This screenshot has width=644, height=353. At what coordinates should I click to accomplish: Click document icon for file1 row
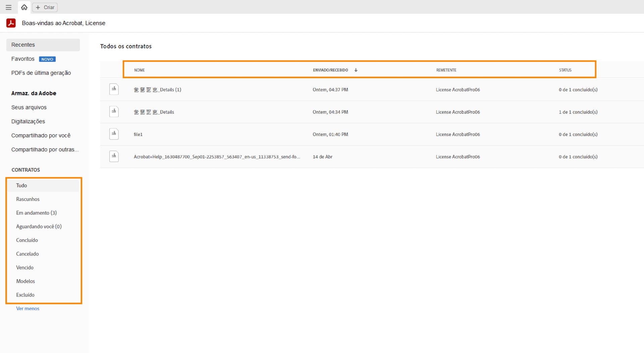point(114,134)
